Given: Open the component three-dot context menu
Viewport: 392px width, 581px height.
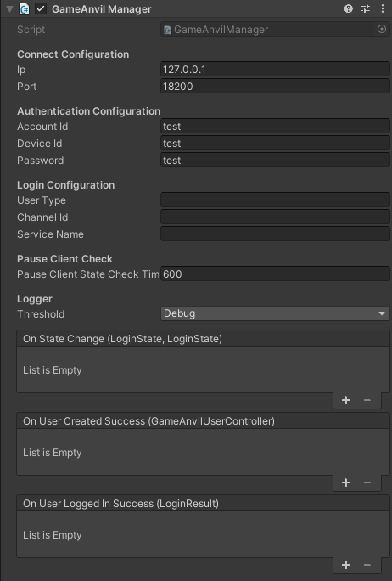Looking at the screenshot, I should click(x=383, y=8).
